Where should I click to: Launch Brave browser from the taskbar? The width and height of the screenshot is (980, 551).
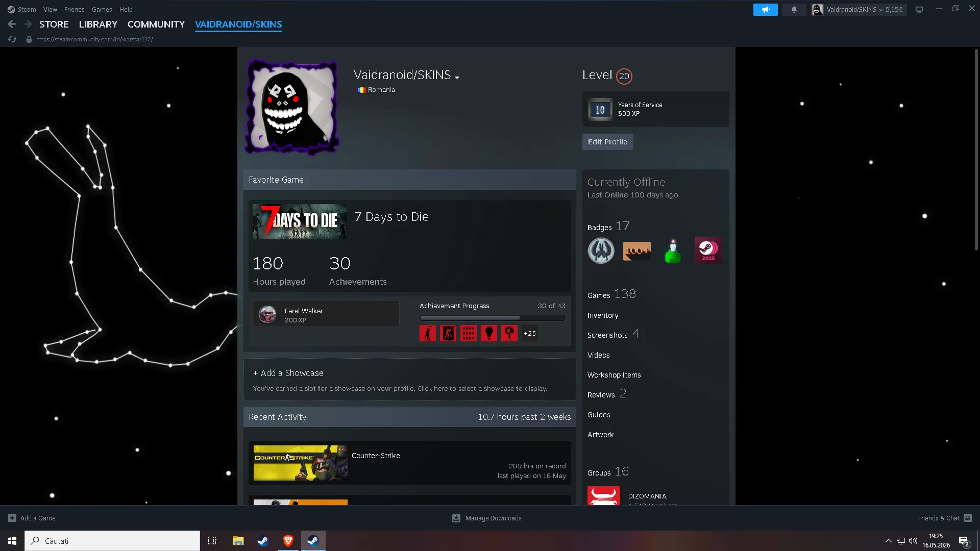click(288, 541)
